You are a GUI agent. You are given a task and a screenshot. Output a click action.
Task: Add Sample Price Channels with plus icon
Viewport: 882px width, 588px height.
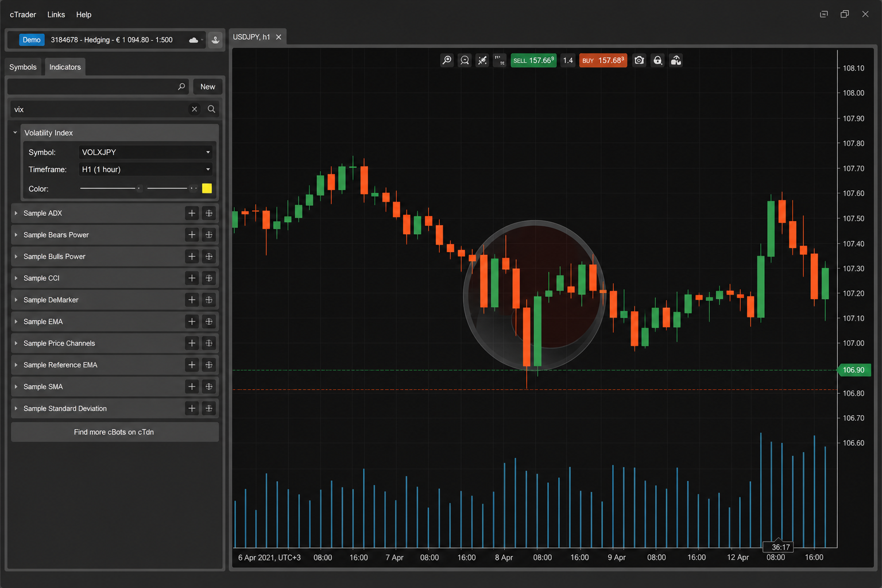click(192, 343)
